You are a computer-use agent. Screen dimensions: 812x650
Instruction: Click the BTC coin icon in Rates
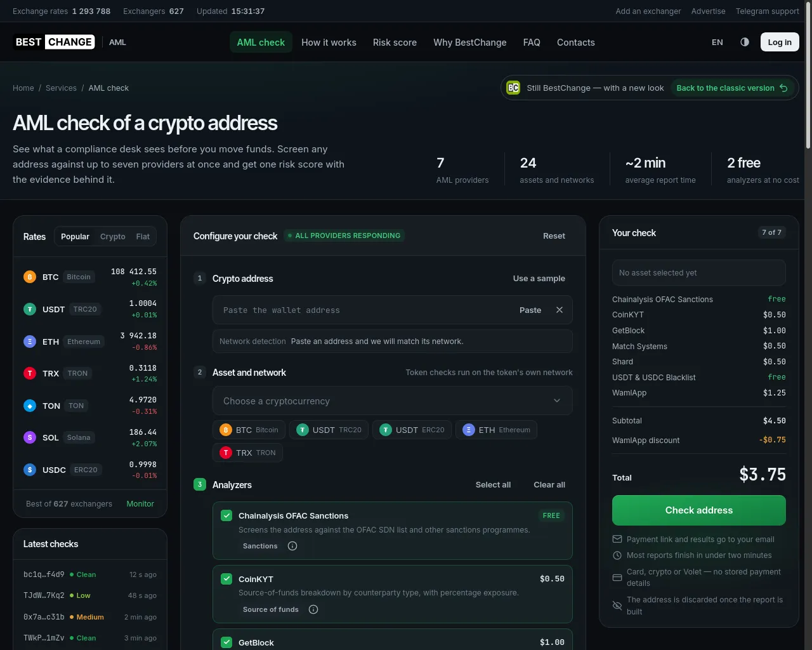[x=30, y=277]
